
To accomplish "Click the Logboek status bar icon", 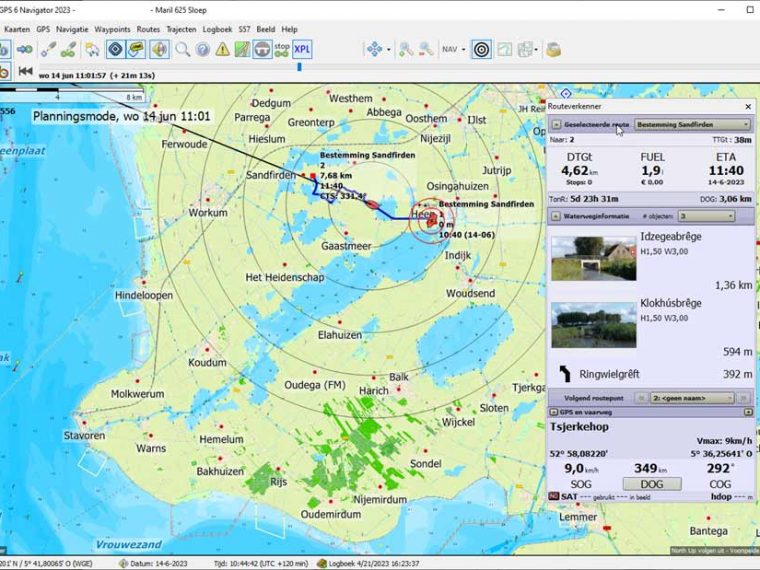I will coord(321,564).
